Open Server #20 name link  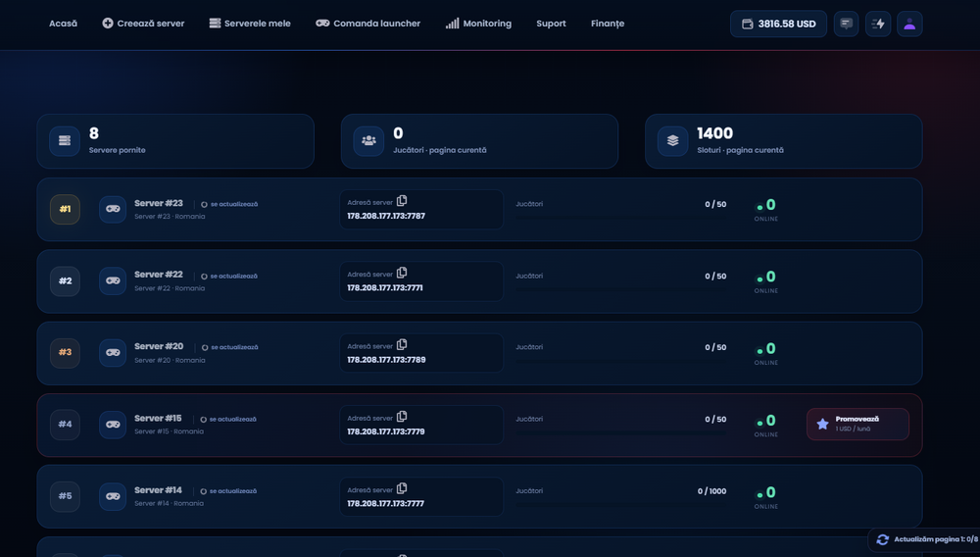click(x=159, y=346)
